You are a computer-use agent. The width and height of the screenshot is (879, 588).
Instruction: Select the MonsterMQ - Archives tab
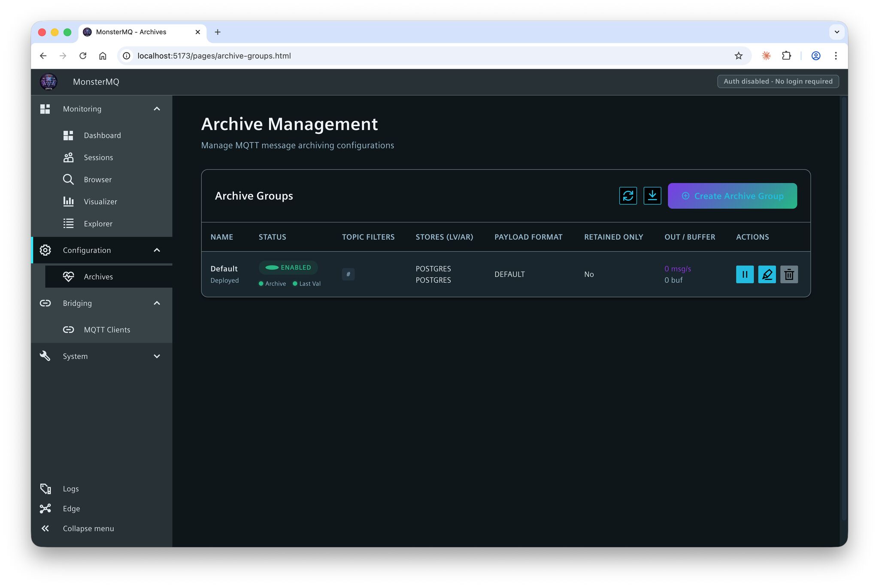142,32
